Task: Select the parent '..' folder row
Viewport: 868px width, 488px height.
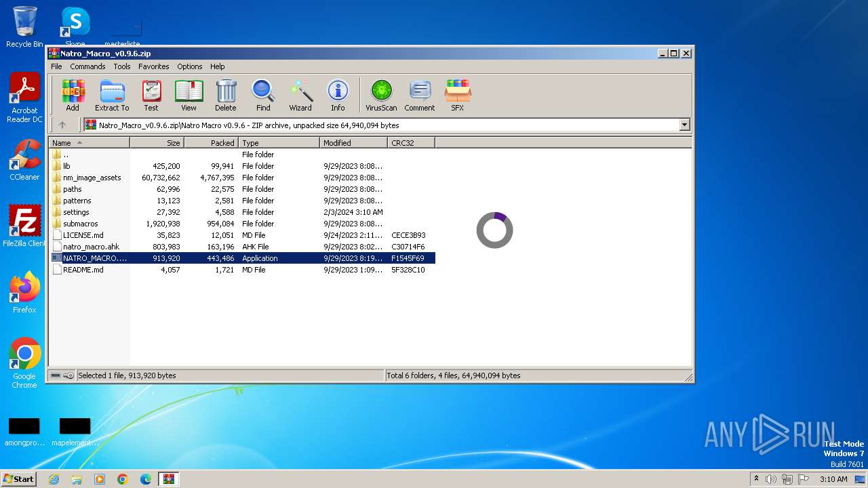Action: coord(242,155)
